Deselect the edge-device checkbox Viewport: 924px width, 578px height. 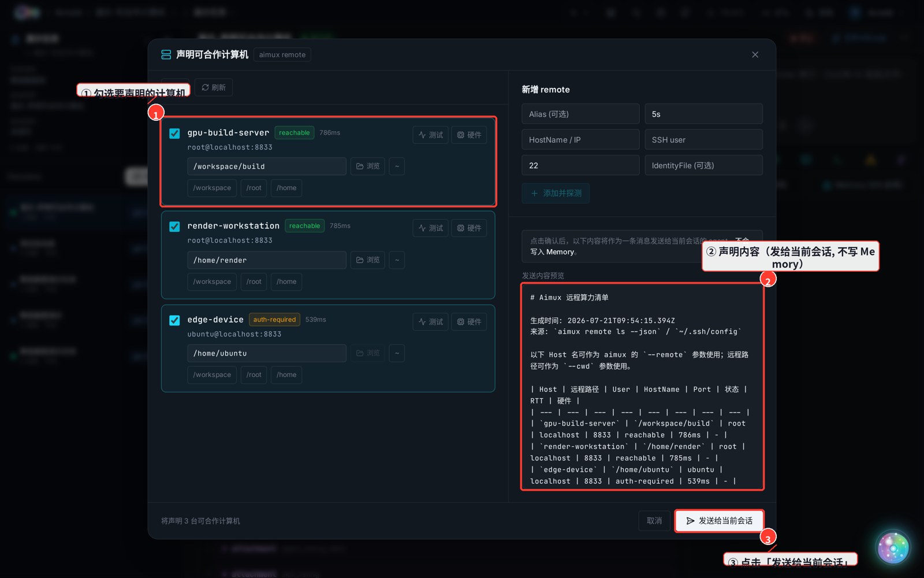point(174,320)
